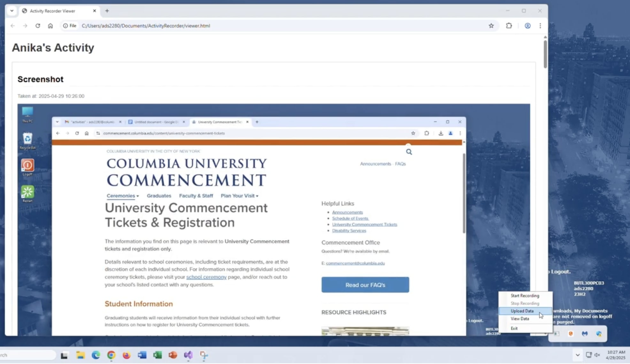Open the browser Extensions puzzle icon
This screenshot has height=364, width=630.
[x=509, y=26]
